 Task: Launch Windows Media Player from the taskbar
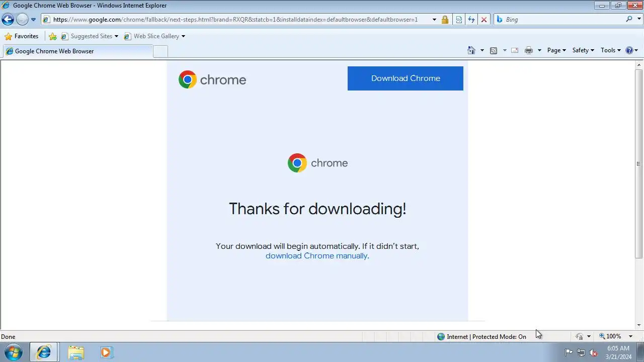(x=106, y=352)
